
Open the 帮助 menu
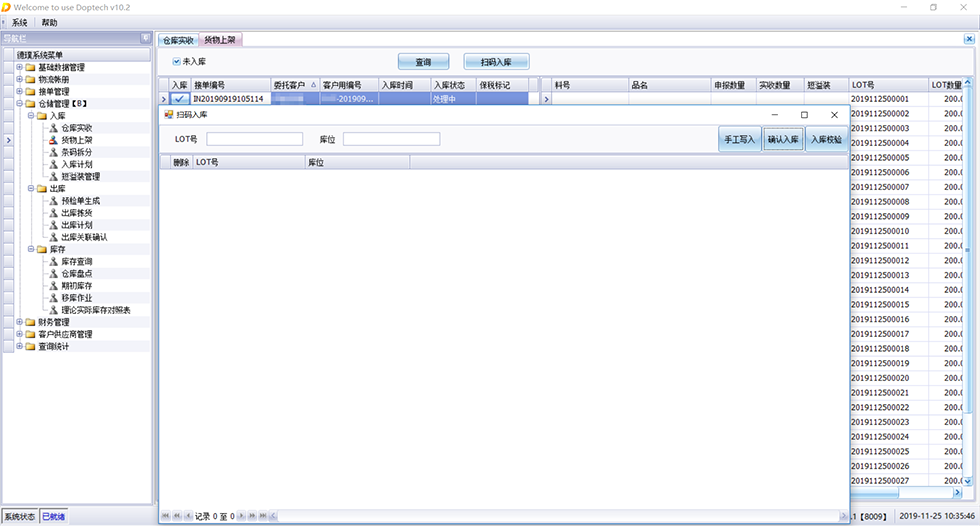(x=49, y=22)
